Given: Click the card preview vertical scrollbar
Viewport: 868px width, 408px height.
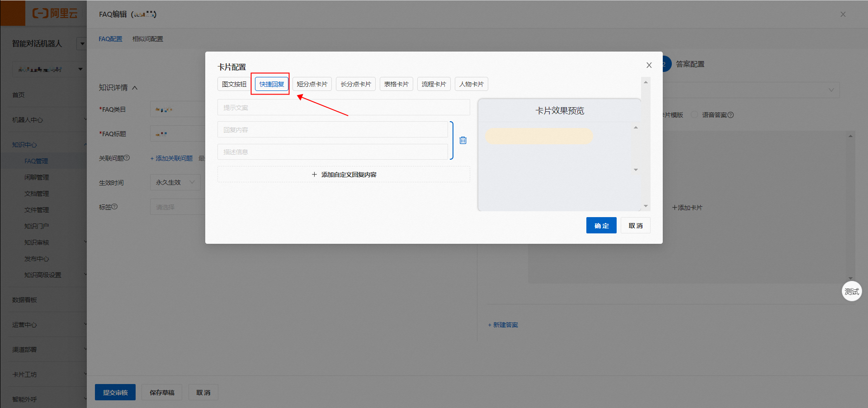Looking at the screenshot, I should (636, 148).
